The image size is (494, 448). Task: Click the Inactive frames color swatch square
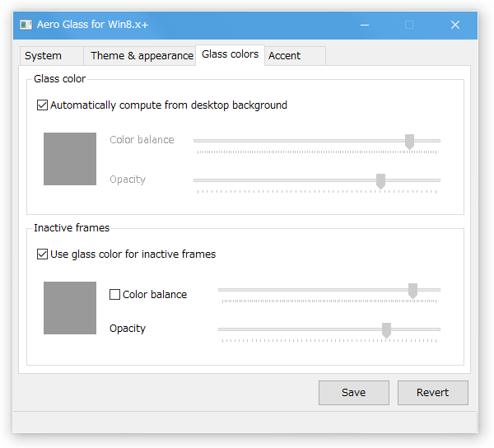[70, 308]
